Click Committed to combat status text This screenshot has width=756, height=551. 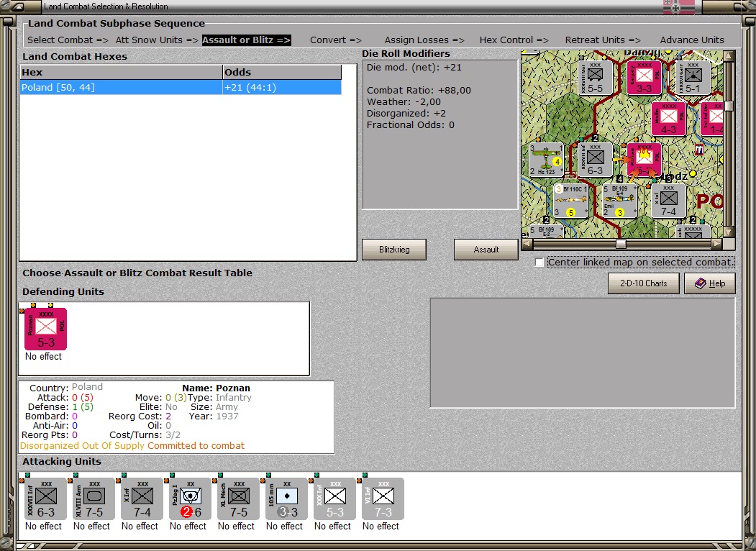[196, 446]
